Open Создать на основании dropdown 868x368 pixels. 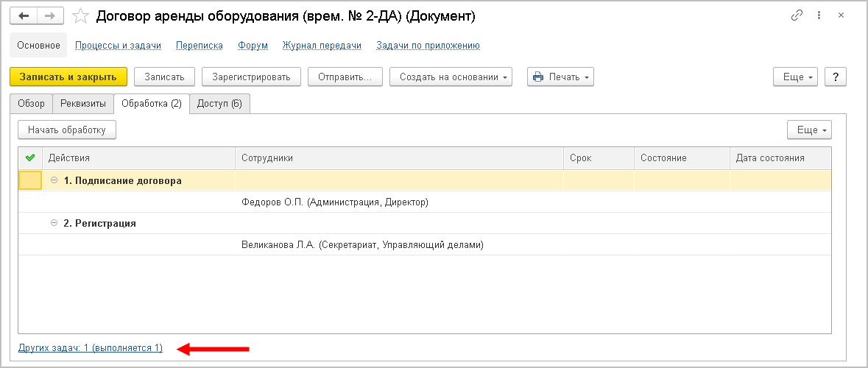coord(451,77)
